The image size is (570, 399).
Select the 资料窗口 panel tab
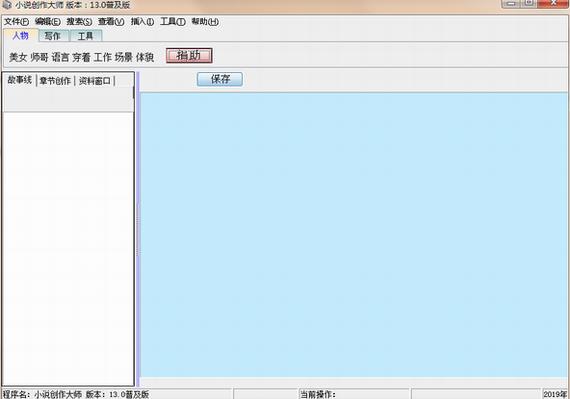click(x=95, y=81)
